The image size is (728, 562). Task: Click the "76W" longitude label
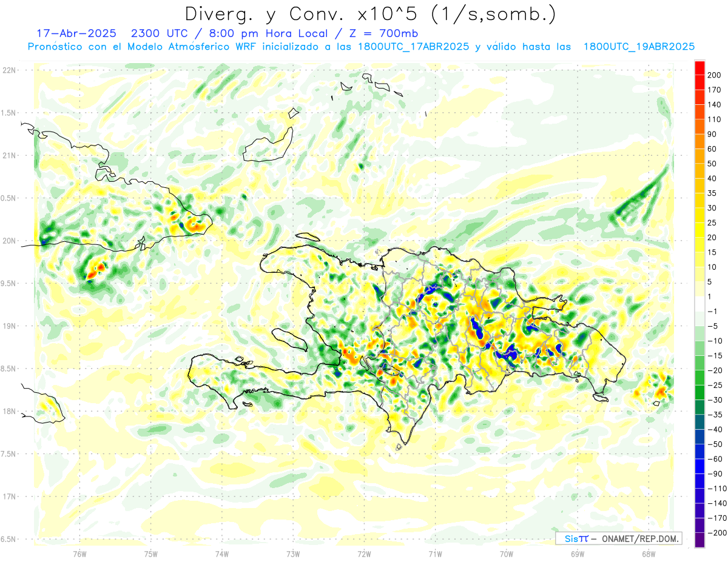click(x=79, y=554)
